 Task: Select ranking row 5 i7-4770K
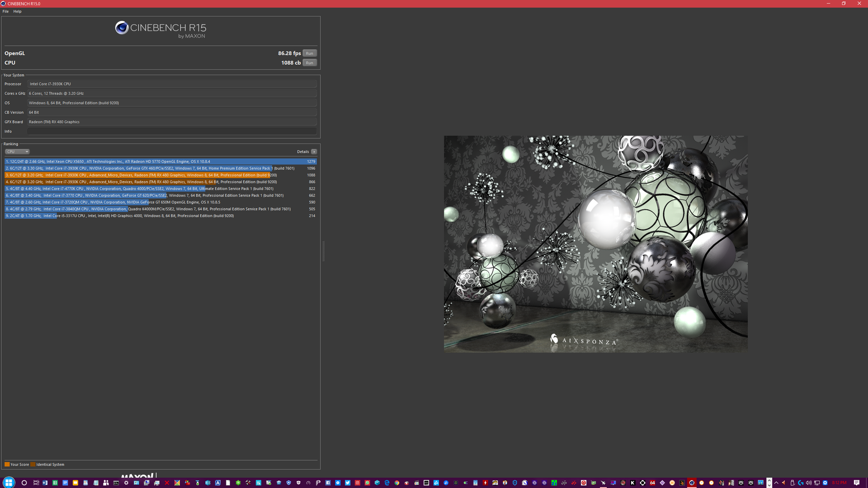point(160,188)
